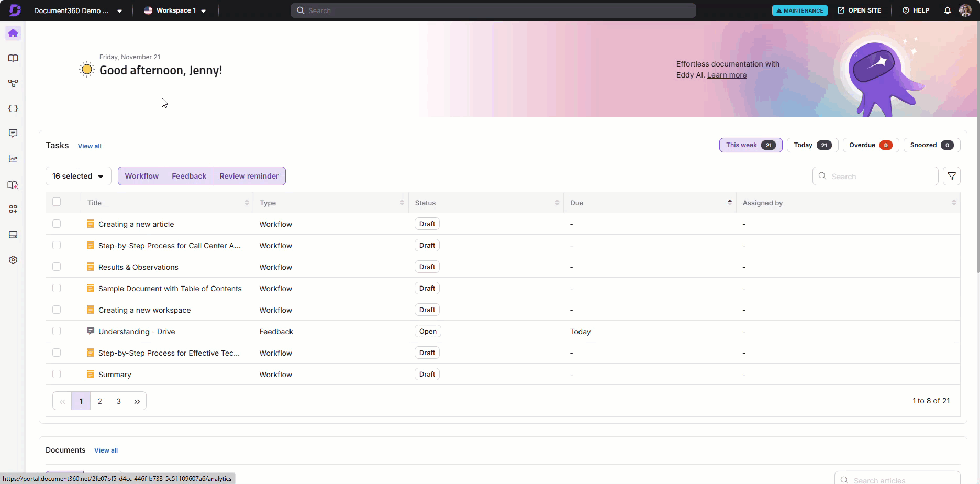Check the box for Creating a new article

tap(57, 224)
